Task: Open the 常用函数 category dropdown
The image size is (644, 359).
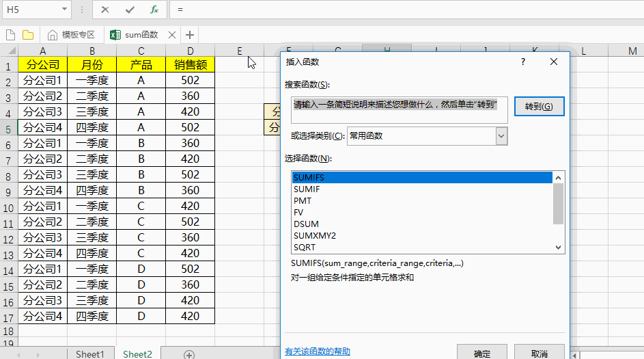Action: (501, 136)
